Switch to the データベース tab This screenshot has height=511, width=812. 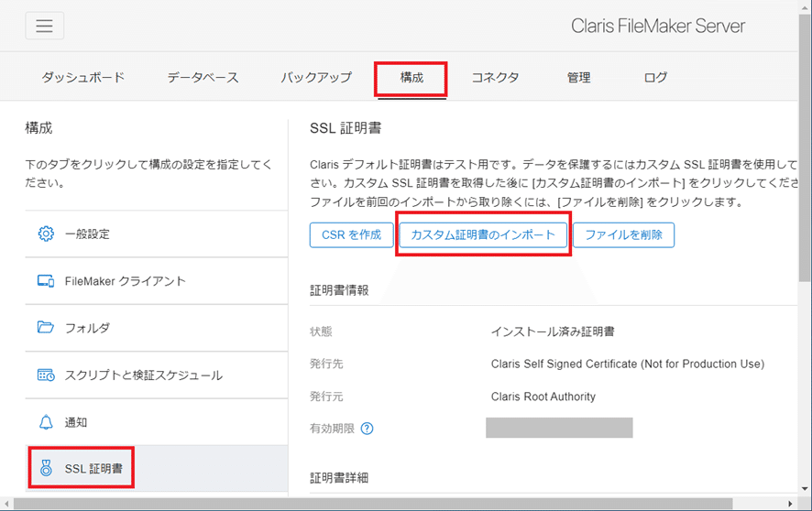pyautogui.click(x=203, y=78)
